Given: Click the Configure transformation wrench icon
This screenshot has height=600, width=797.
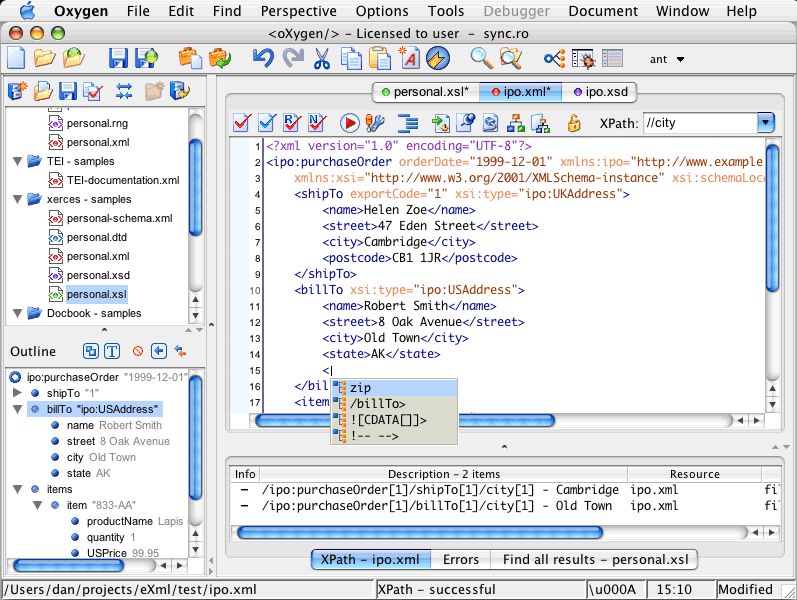Looking at the screenshot, I should (x=375, y=123).
